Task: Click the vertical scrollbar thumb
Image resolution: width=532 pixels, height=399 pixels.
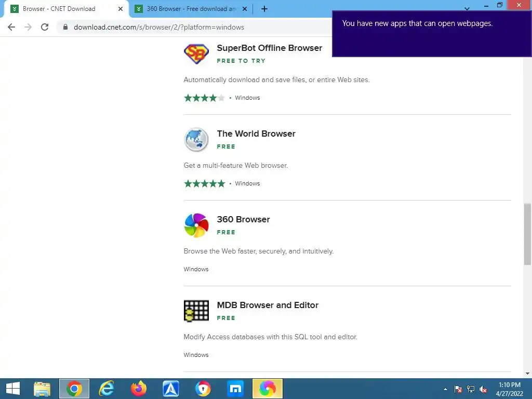Action: pos(527,234)
